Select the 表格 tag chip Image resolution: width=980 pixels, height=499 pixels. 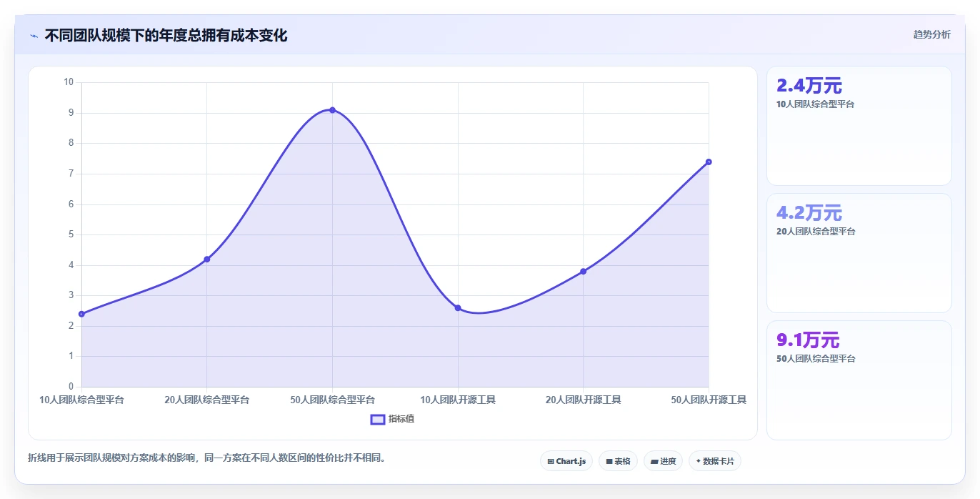click(618, 461)
